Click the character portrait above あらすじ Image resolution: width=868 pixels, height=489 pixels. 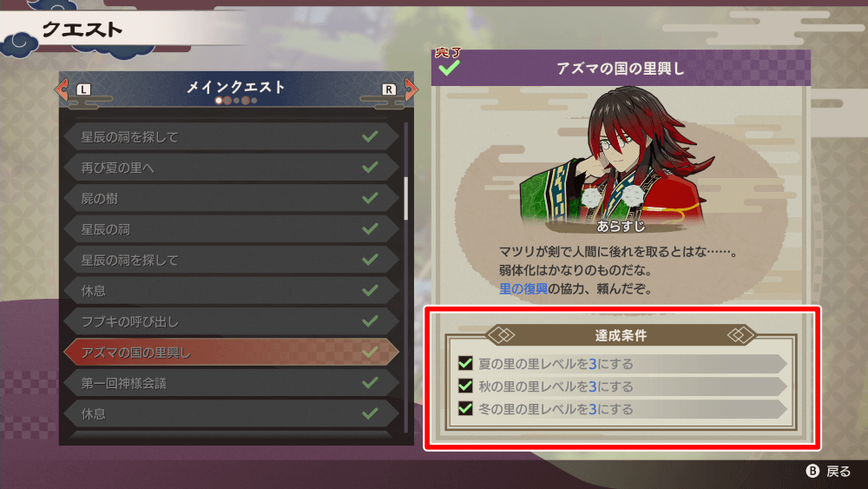(x=615, y=161)
